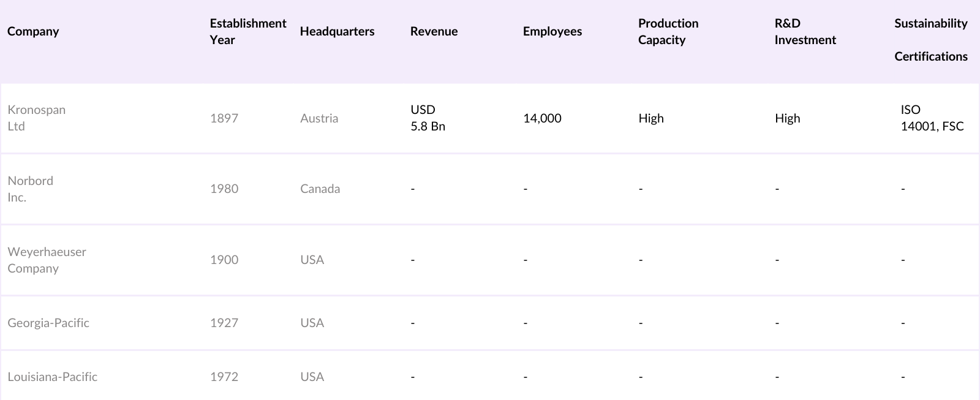Click the Production Capacity header
Screen dimensions: 980x400
point(668,31)
